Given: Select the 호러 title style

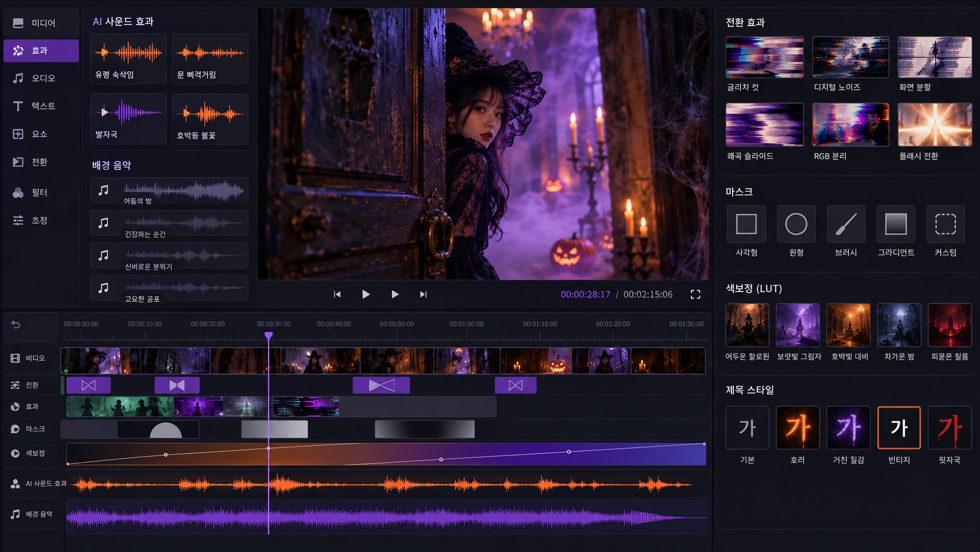Looking at the screenshot, I should click(x=798, y=428).
